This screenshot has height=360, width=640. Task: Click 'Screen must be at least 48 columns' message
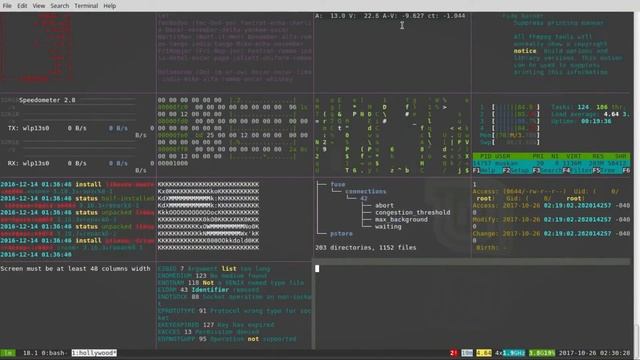pos(76,269)
